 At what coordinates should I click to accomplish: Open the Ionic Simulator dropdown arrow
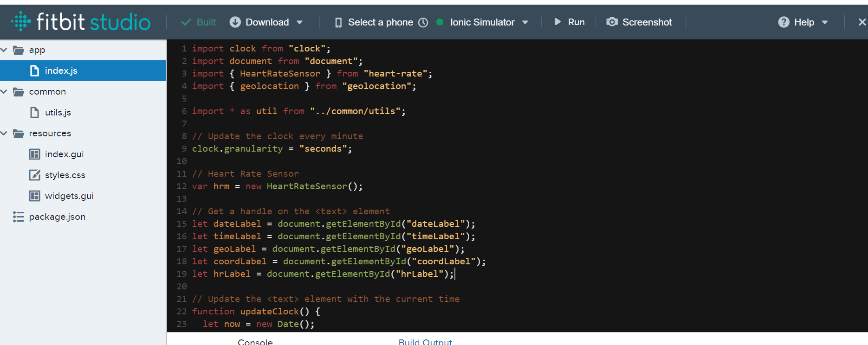tap(525, 22)
